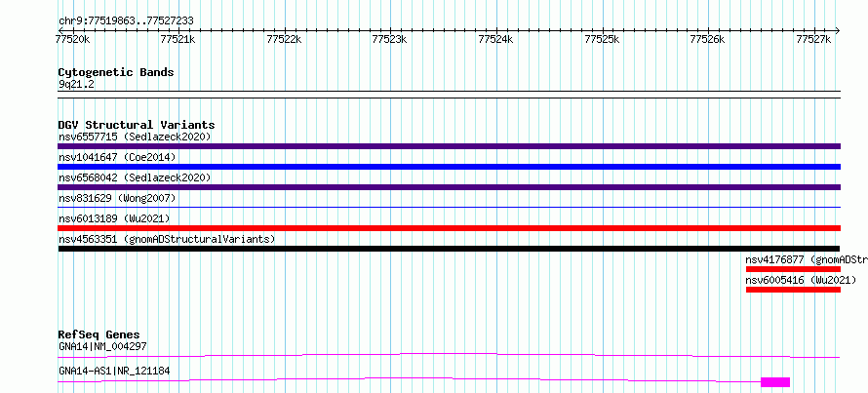Open the GNA14-AS1|NR_121184 gene label

coord(114,371)
